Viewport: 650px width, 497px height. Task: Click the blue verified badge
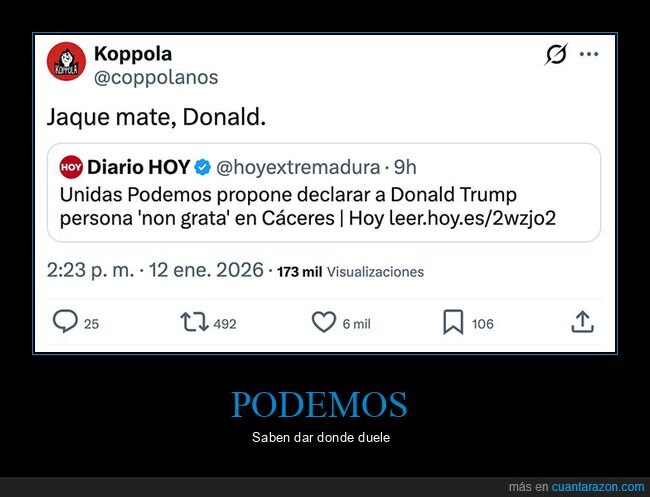202,167
